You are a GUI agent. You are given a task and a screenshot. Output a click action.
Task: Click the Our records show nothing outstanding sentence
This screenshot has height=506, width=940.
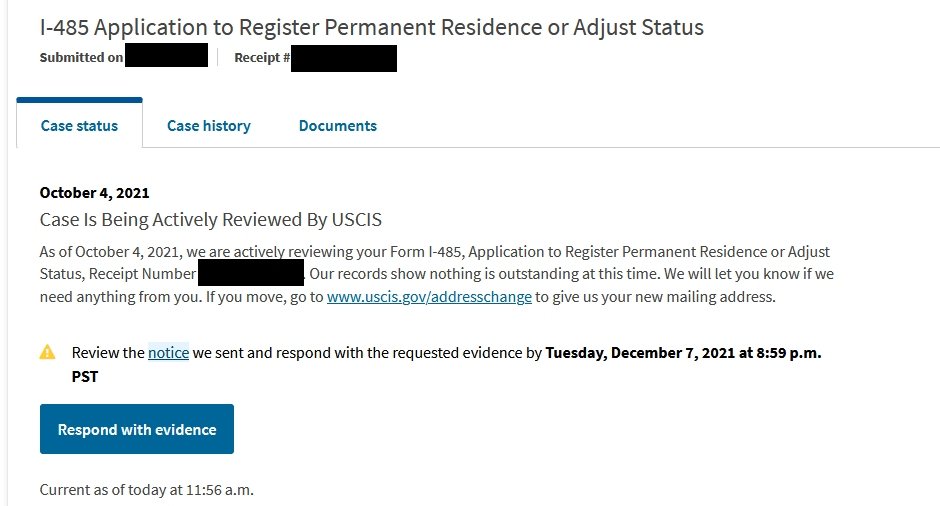pyautogui.click(x=485, y=274)
